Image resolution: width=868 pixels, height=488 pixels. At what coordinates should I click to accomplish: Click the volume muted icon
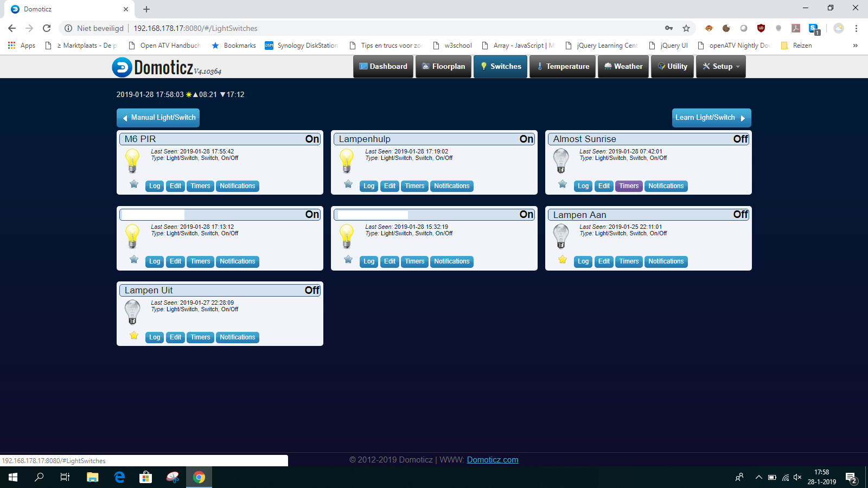click(x=797, y=477)
